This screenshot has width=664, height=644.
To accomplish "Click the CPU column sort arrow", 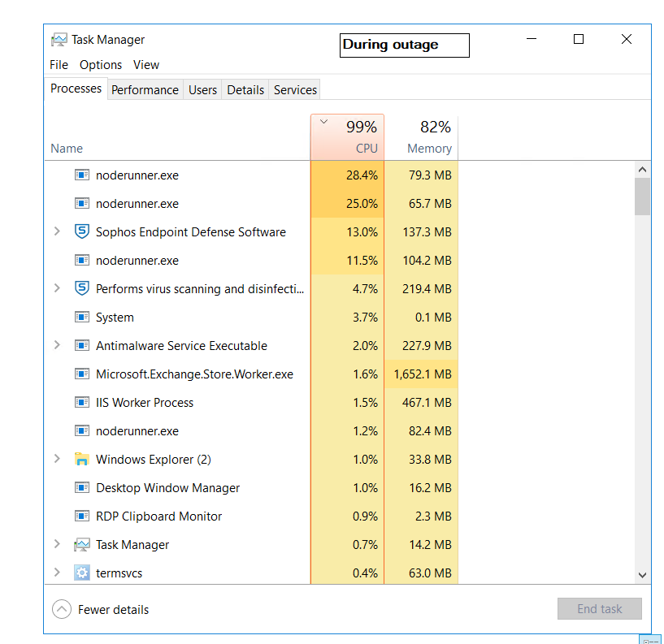I will coord(324,122).
